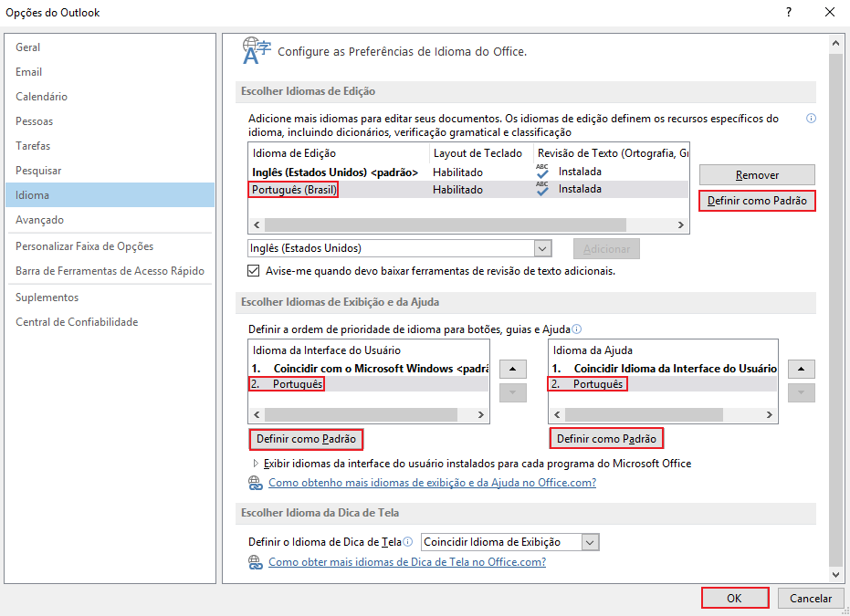
Task: Open the Pessoas options category
Action: pyautogui.click(x=110, y=120)
